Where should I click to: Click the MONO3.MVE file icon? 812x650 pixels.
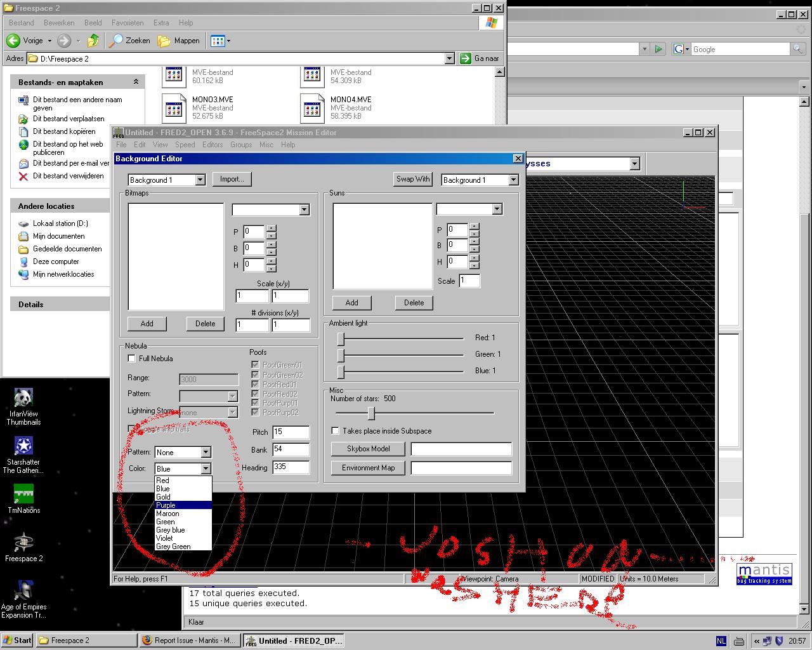point(173,107)
